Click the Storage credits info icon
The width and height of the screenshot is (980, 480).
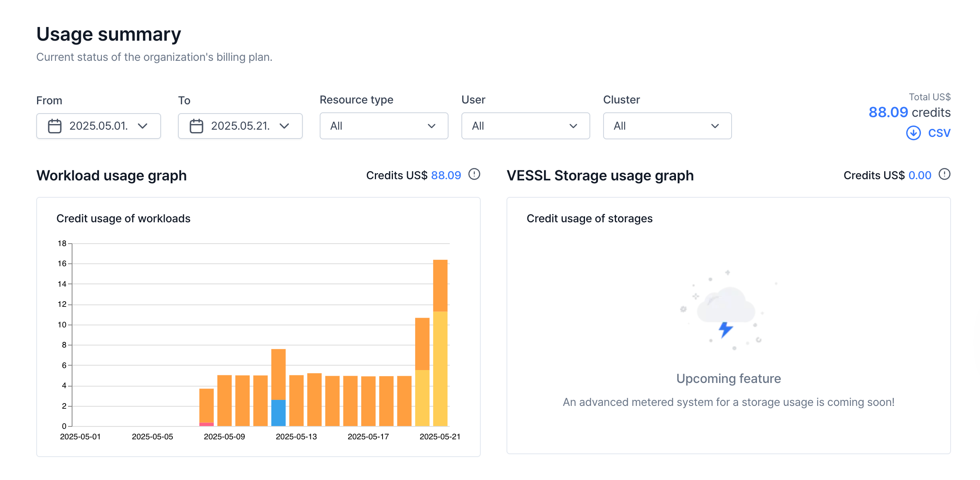(x=944, y=174)
